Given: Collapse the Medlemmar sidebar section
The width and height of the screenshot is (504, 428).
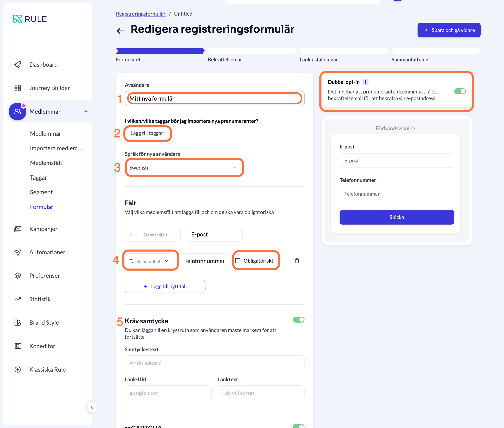Looking at the screenshot, I should coord(86,112).
